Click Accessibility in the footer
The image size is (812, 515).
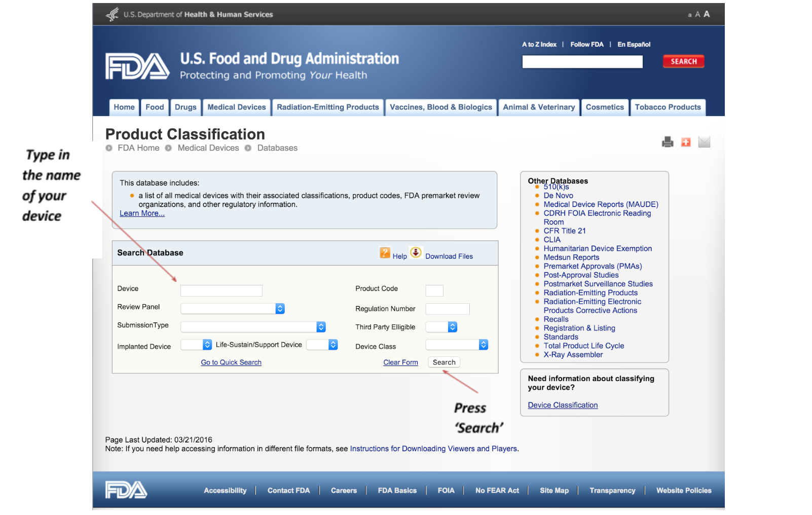pos(225,491)
